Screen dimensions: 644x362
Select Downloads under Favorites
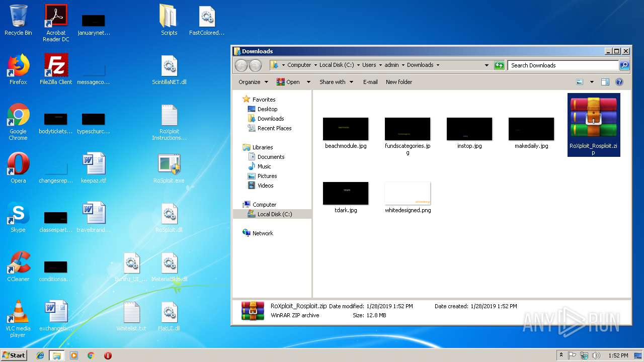(x=271, y=119)
